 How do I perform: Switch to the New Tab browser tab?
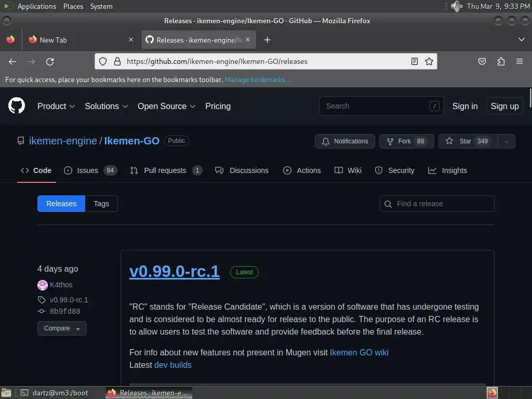click(x=81, y=39)
